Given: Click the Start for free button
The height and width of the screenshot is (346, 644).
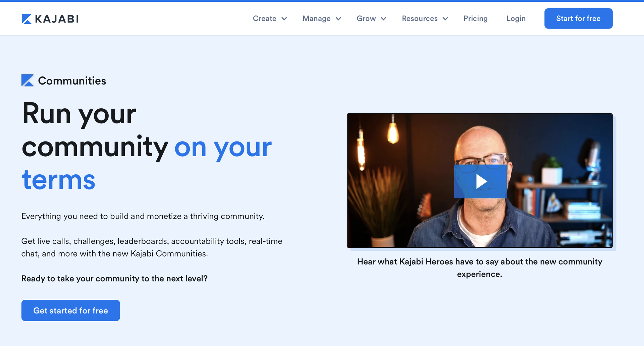Looking at the screenshot, I should tap(578, 18).
